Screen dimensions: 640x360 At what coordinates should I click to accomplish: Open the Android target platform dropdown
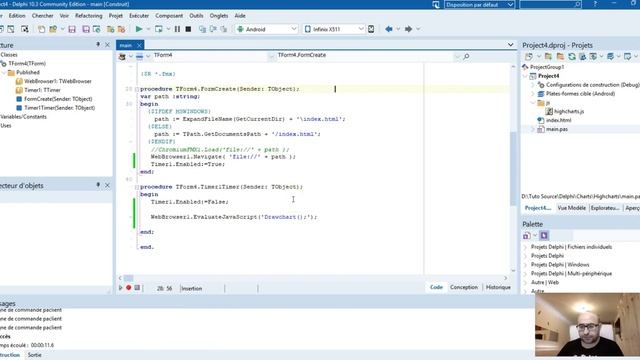293,29
